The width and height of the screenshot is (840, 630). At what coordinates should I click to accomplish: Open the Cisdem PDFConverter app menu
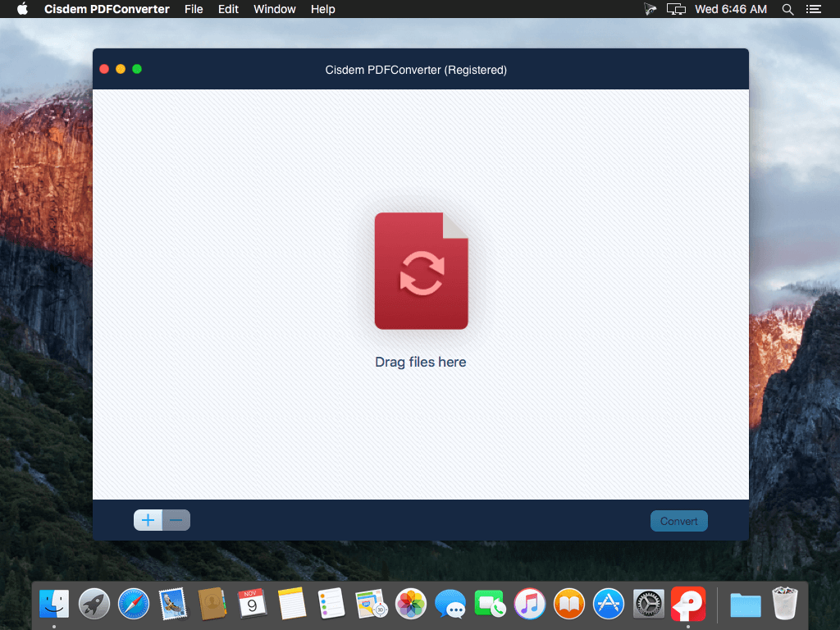point(107,9)
